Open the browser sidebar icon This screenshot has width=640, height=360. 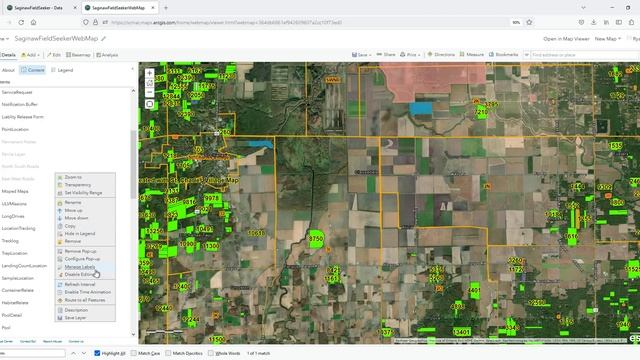(619, 22)
